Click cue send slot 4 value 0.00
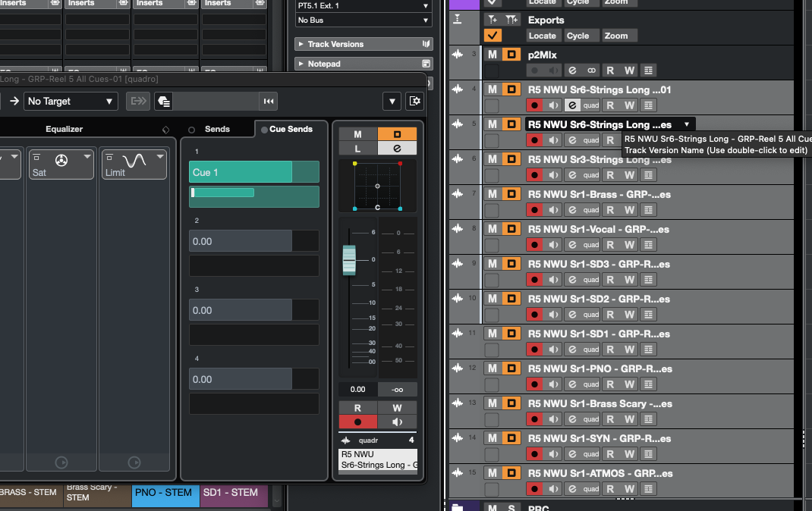Screen dimensions: 812x511 pos(253,379)
